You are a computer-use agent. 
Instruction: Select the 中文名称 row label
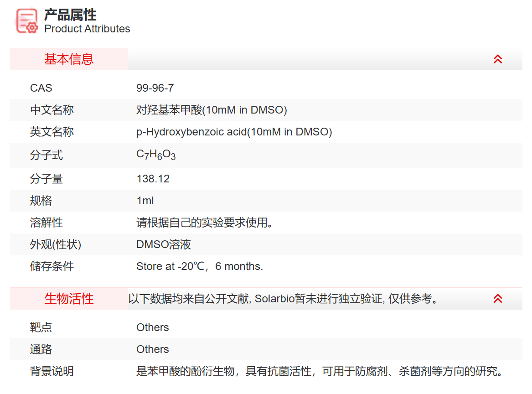click(51, 110)
